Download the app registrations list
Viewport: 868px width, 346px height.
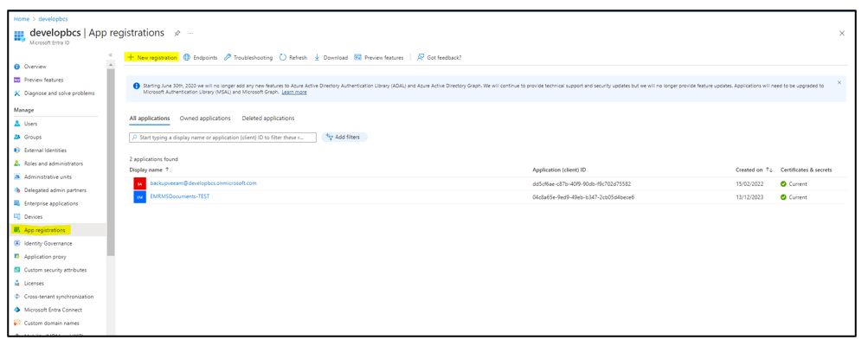point(331,58)
